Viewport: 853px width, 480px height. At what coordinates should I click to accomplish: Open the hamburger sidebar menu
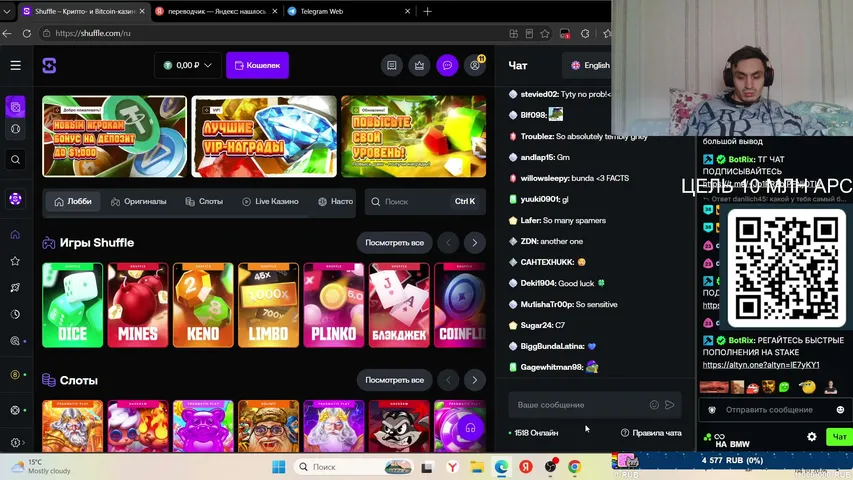(x=15, y=65)
